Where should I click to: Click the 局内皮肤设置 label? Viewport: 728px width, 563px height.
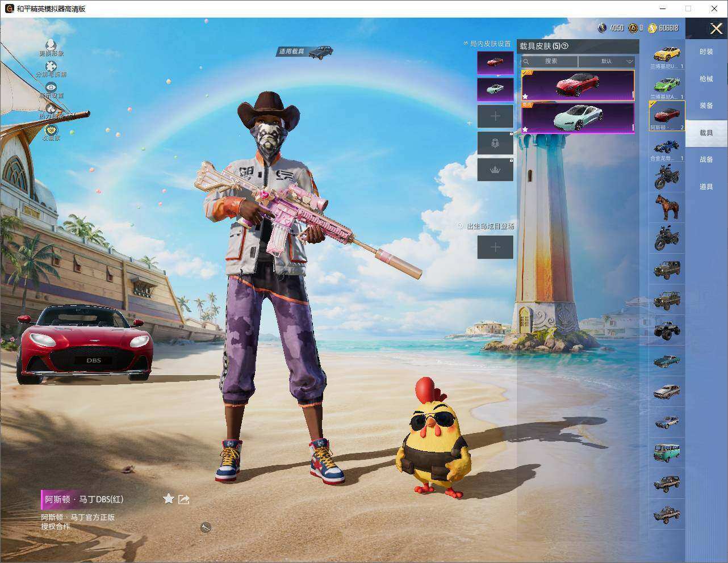coord(490,44)
